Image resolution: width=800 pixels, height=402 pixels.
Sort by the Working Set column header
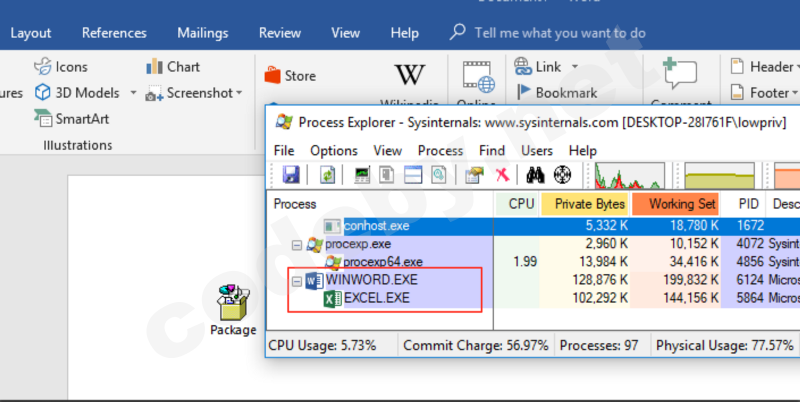tap(676, 204)
